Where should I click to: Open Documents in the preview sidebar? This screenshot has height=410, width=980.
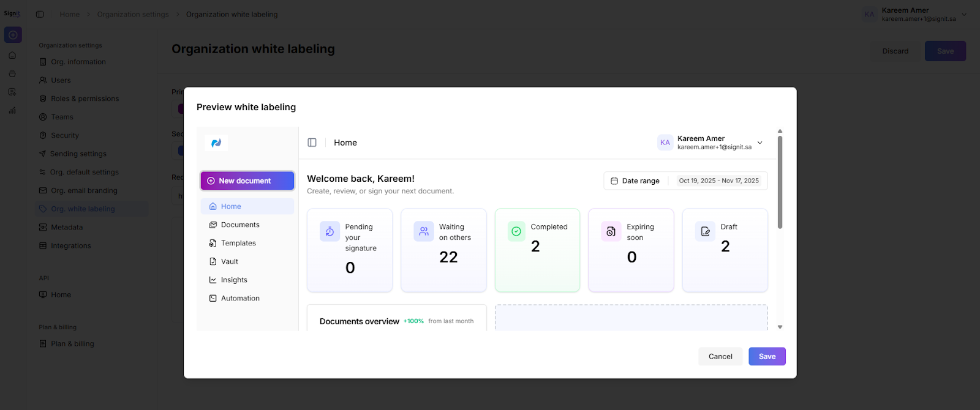[x=240, y=225]
